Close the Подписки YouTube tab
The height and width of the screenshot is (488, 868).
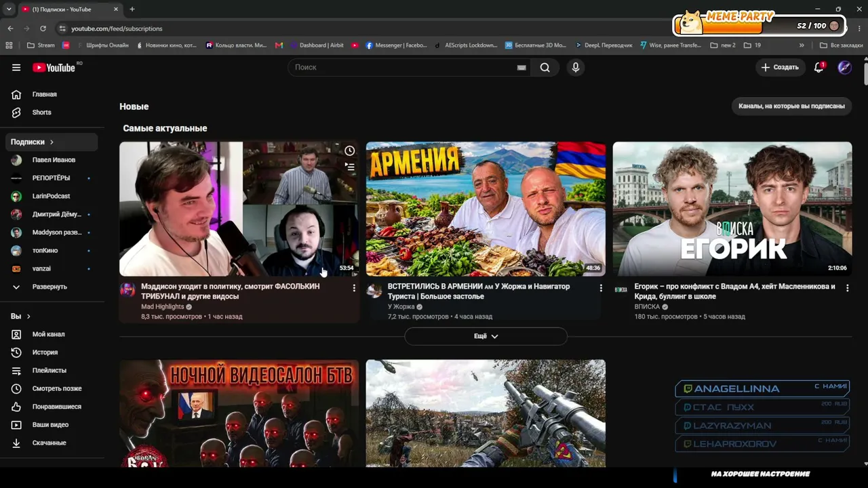pyautogui.click(x=116, y=9)
